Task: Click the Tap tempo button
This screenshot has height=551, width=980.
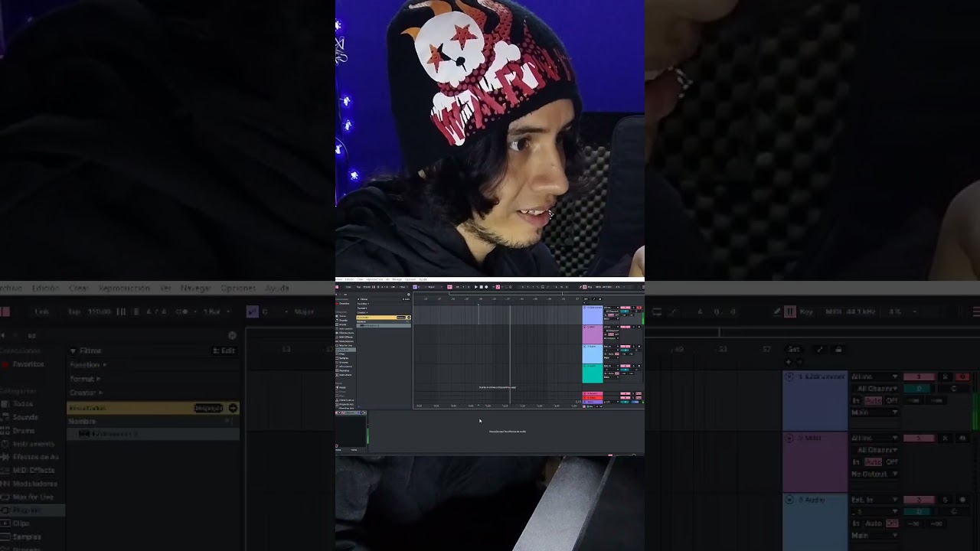Action: pos(358,287)
